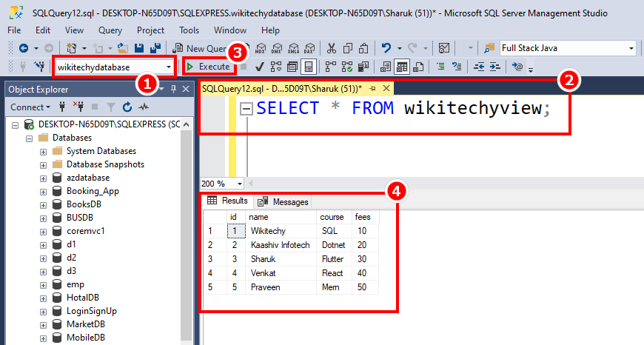Click the Cut scissors icon

pyautogui.click(x=330, y=48)
